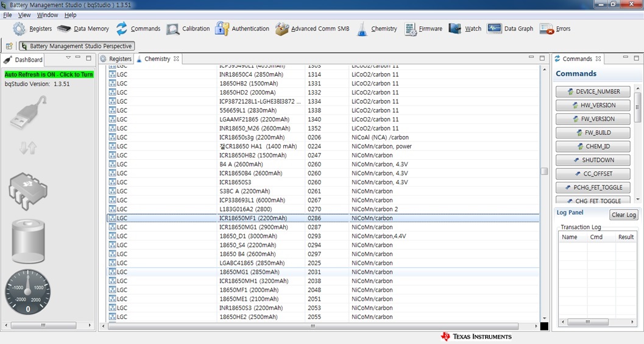Click row icon for ICR18650MF1 (2200mAh)

pyautogui.click(x=112, y=218)
